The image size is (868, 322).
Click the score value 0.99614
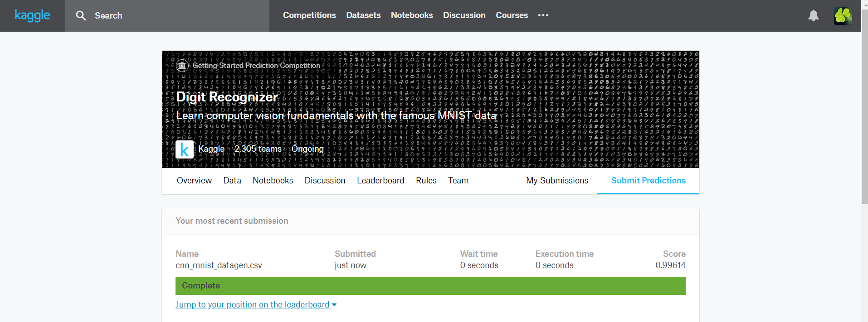(670, 265)
